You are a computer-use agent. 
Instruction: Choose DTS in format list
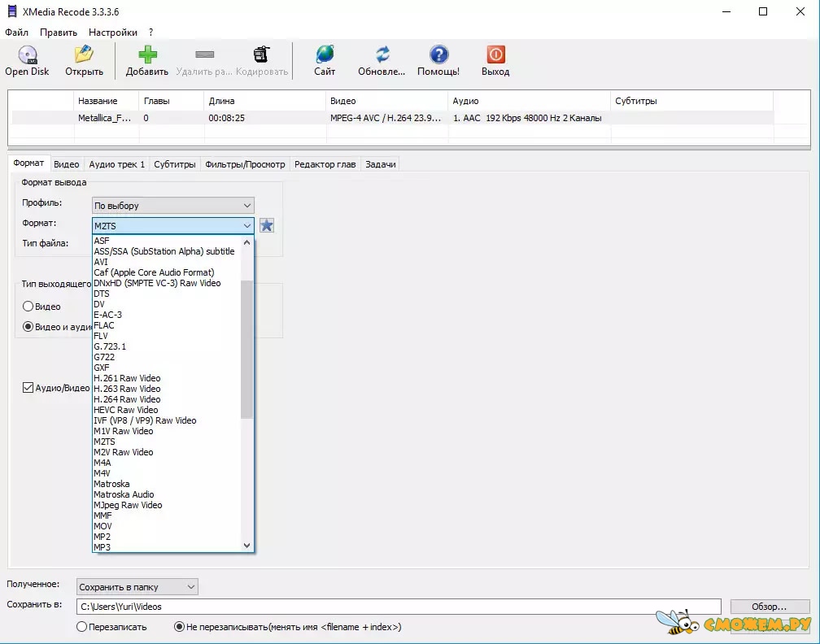pos(167,294)
